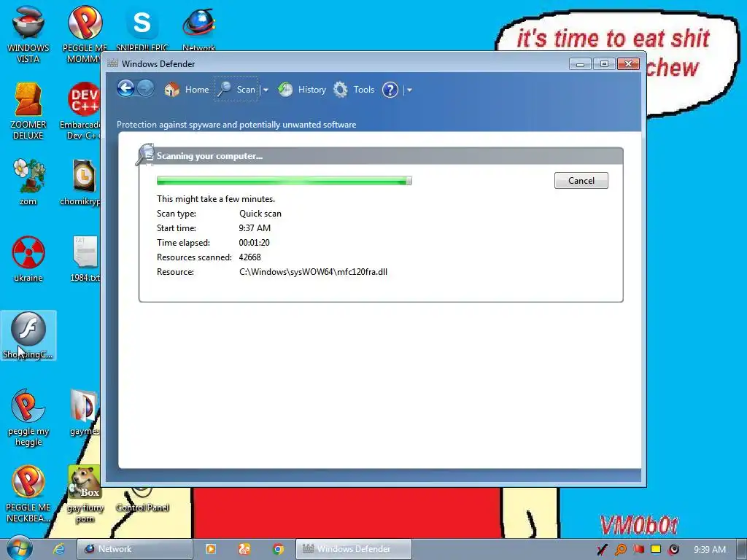Select the ZOOMER DELUXE desktop icon
Image resolution: width=747 pixels, height=560 pixels.
[28, 111]
